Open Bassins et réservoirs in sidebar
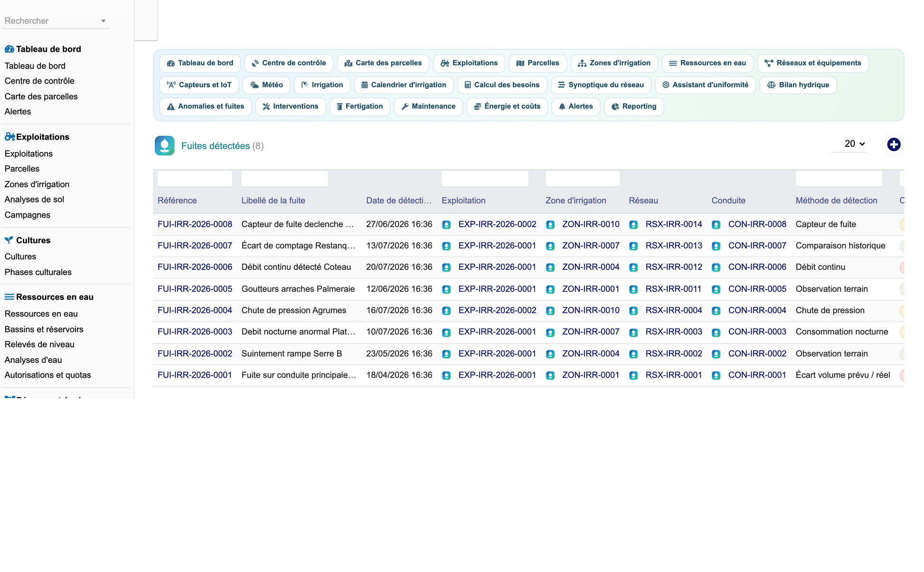924x572 pixels. pos(44,329)
